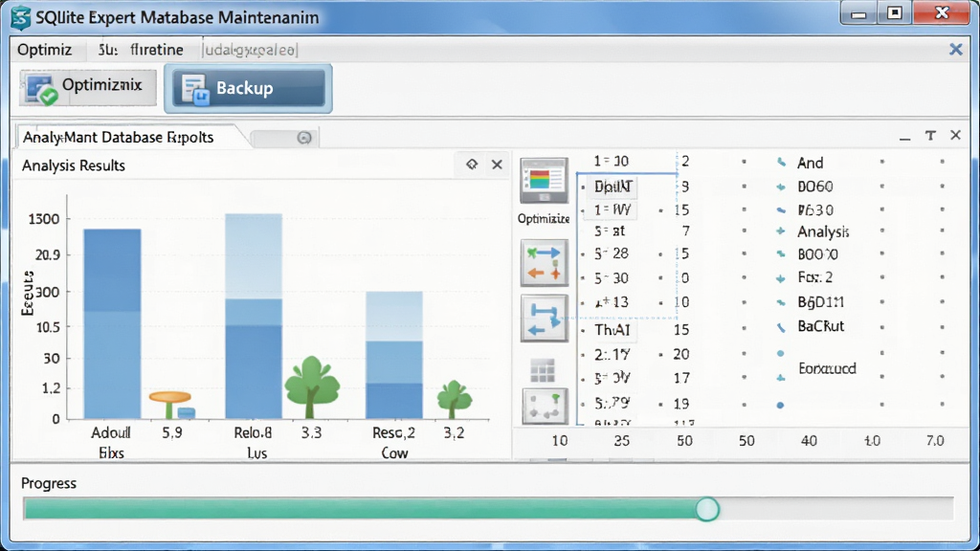Click the orange table icon in chart
This screenshot has height=551, width=980.
tap(170, 405)
